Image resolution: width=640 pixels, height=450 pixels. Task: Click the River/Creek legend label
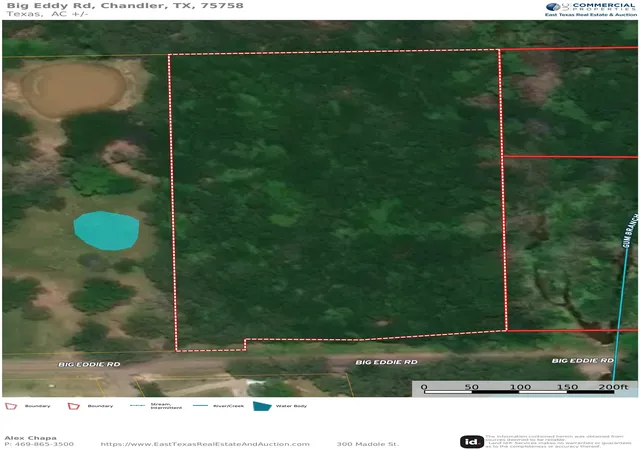coord(229,406)
